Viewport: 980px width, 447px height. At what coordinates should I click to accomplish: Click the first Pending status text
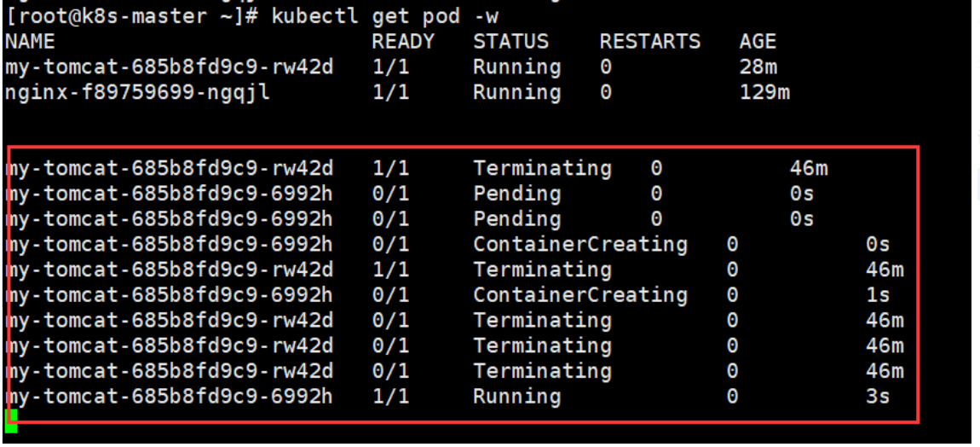tap(517, 194)
